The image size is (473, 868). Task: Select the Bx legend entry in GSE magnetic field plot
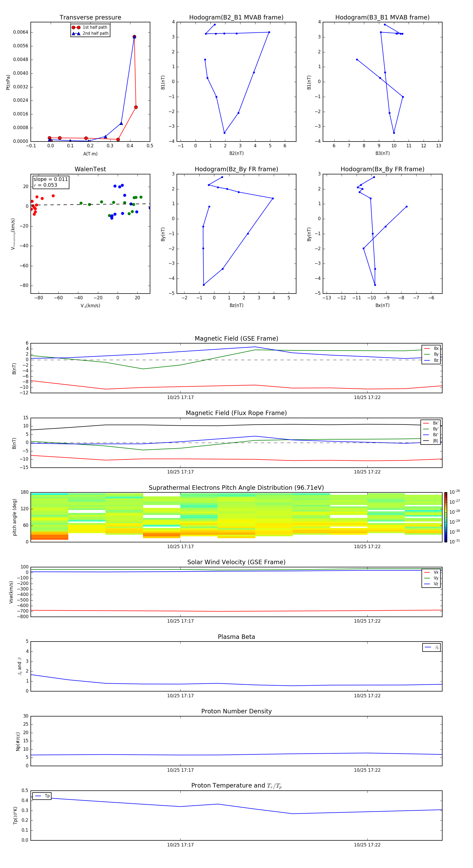tap(431, 349)
